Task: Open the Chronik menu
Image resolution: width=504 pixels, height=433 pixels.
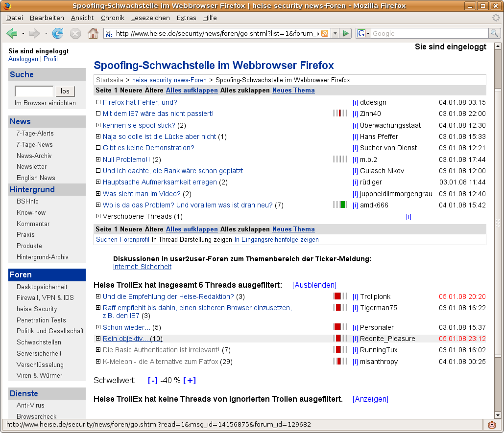Action: (113, 18)
